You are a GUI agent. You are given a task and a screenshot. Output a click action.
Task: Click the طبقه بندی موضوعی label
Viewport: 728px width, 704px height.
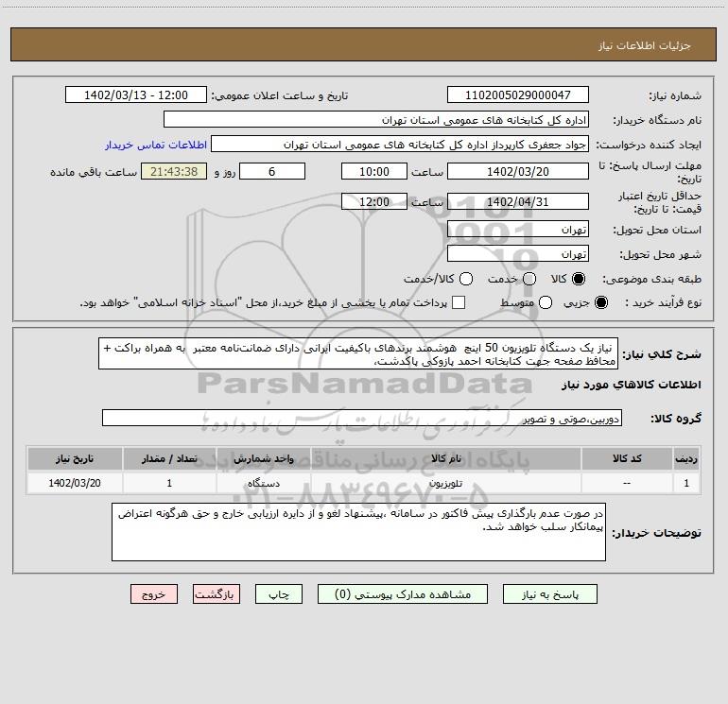pyautogui.click(x=651, y=280)
